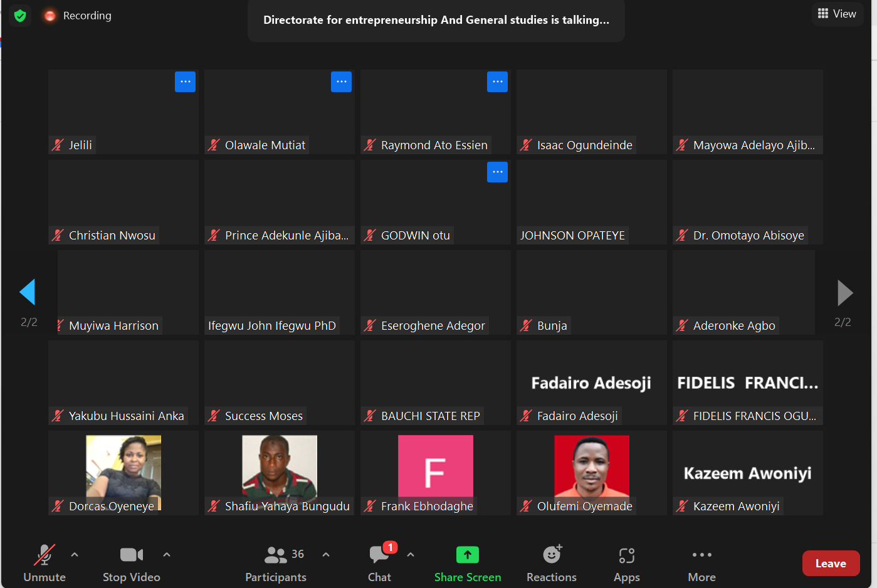Expand the arrow next to Participants count
Viewport: 877px width, 588px height.
click(326, 555)
